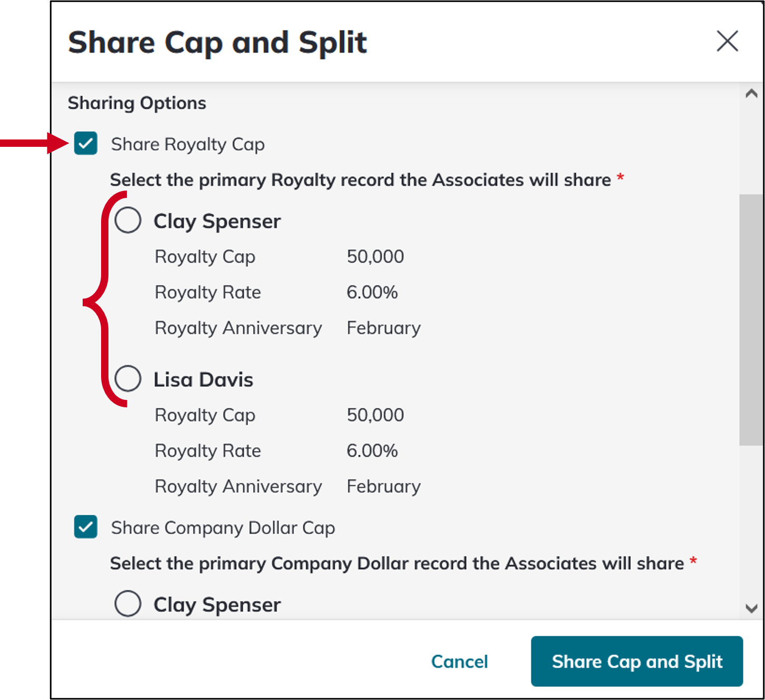Click the checkmark icon beside Share Royalty Cap
The image size is (765, 700).
click(x=85, y=144)
